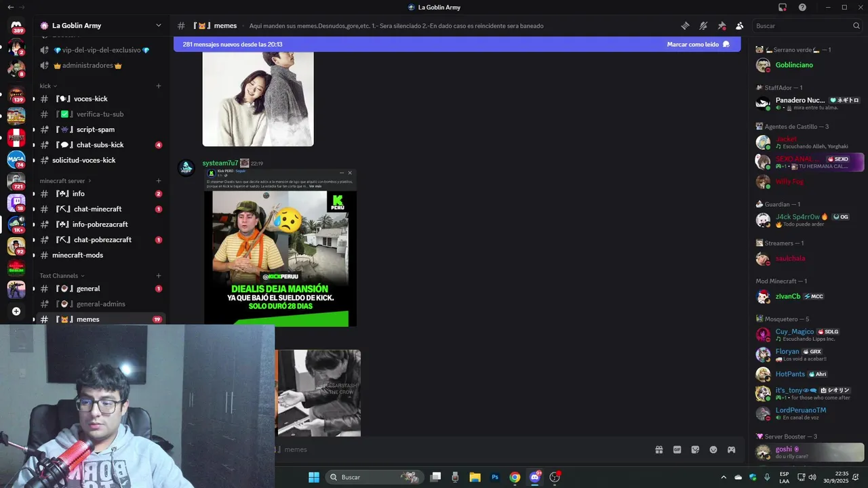Click the 281 mensajes nuevos banner text
This screenshot has width=868, height=488.
pyautogui.click(x=233, y=44)
